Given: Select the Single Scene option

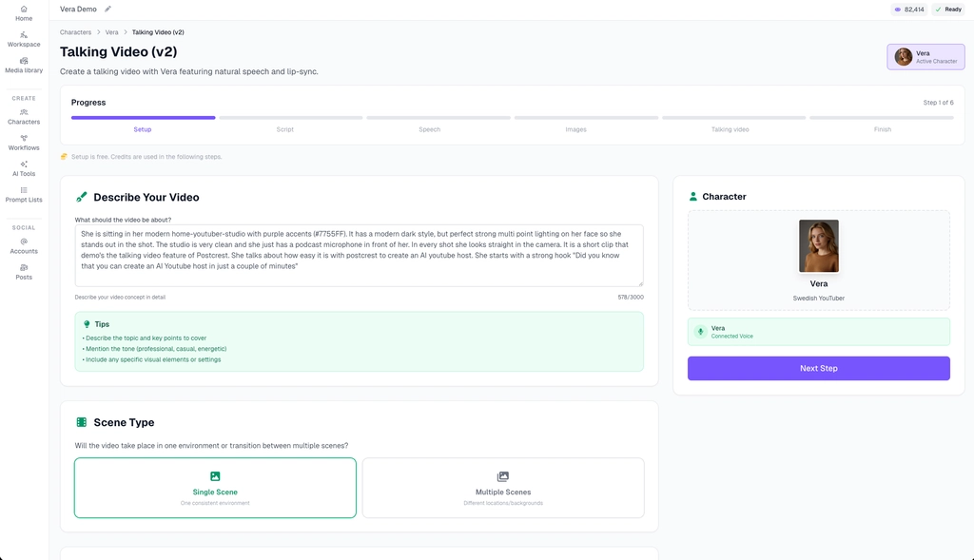Looking at the screenshot, I should [x=215, y=488].
